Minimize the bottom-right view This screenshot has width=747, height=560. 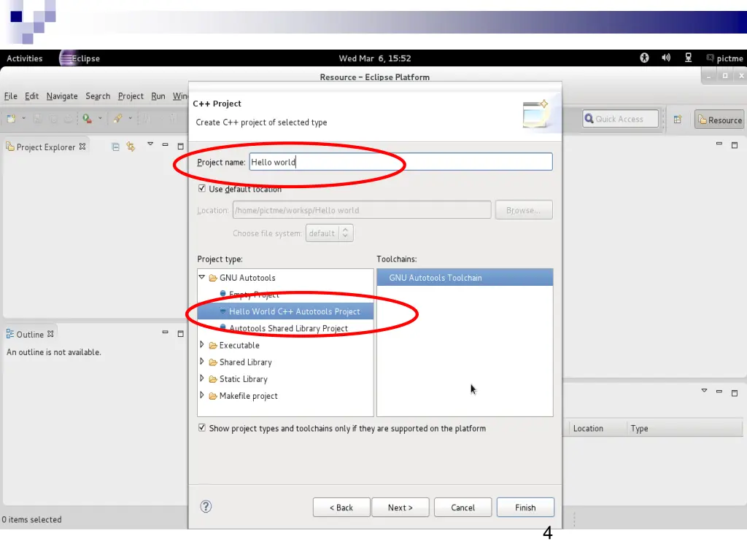719,391
